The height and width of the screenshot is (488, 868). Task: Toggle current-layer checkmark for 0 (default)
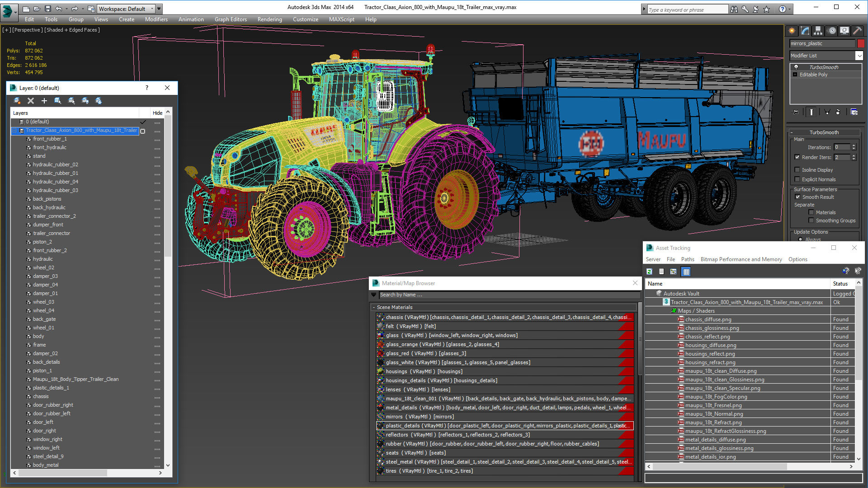(143, 122)
